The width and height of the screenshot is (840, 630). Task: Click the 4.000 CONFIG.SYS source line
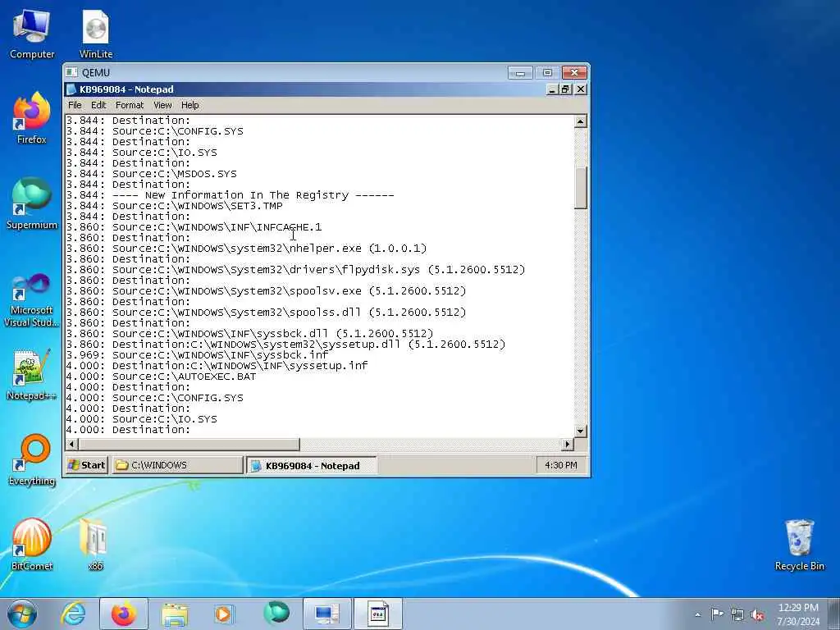point(154,398)
